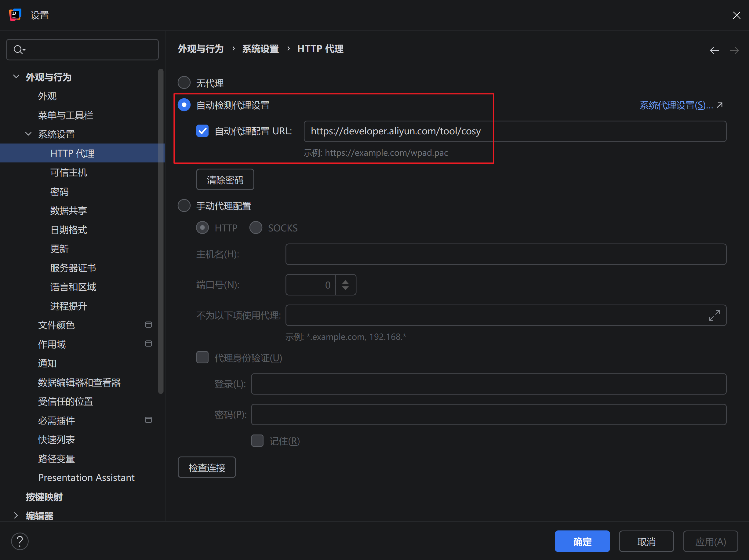The width and height of the screenshot is (749, 560).
Task: Click the back navigation arrow
Action: pyautogui.click(x=714, y=50)
